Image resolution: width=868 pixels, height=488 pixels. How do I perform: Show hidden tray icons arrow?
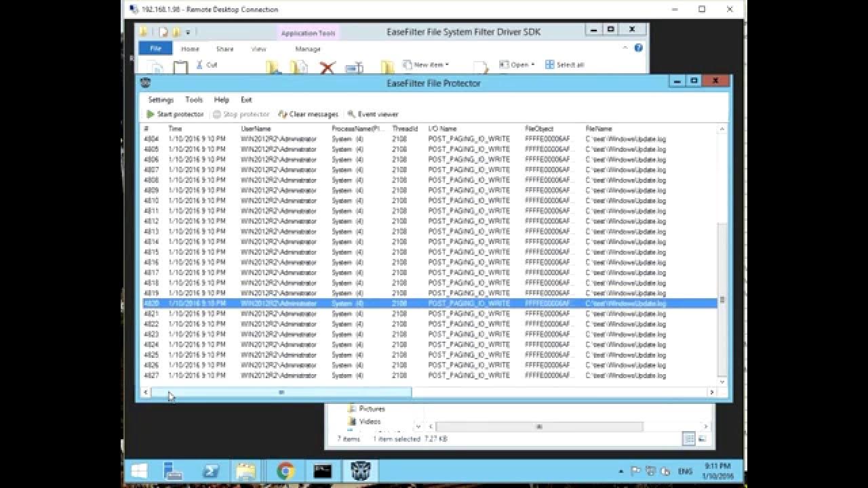coord(621,471)
